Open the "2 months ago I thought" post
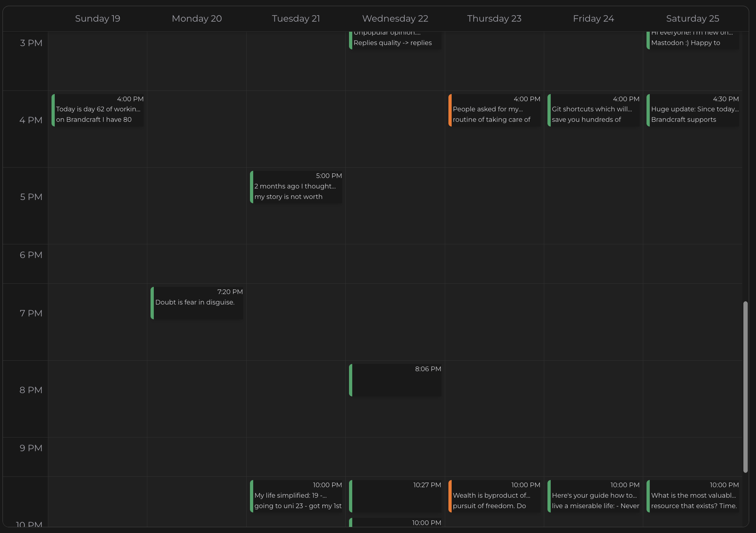 (296, 187)
